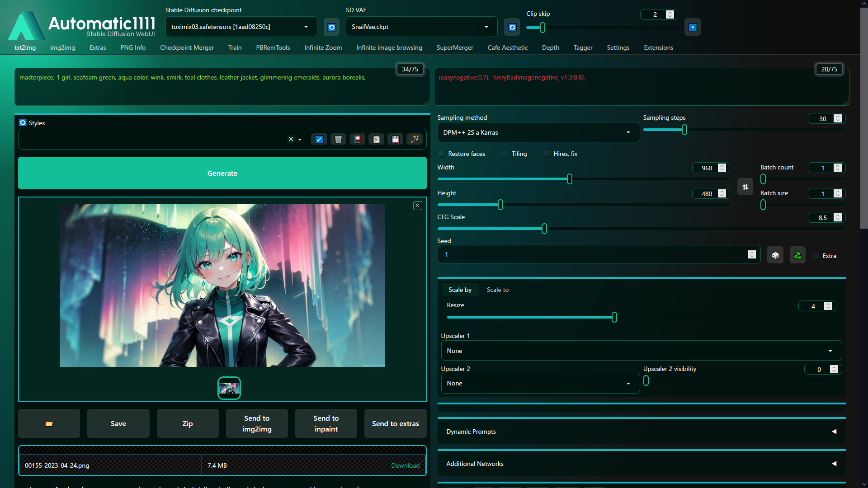Click the CFG Scale slider handle
The image size is (868, 488).
[x=544, y=229]
